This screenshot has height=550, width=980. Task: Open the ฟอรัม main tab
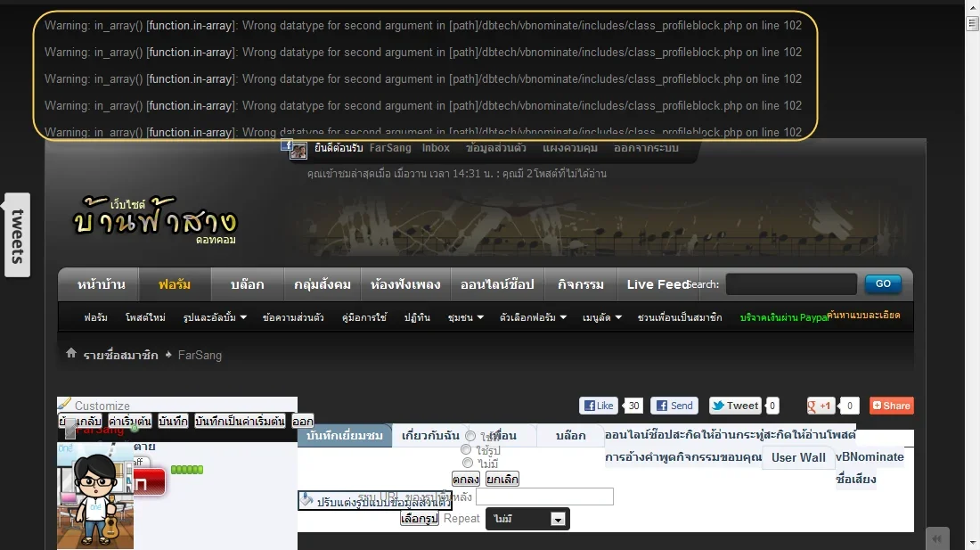point(175,284)
